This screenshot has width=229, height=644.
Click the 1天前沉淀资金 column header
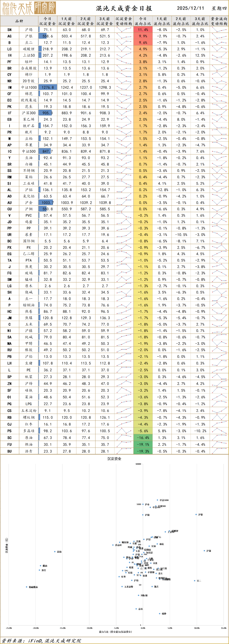pos(67,21)
